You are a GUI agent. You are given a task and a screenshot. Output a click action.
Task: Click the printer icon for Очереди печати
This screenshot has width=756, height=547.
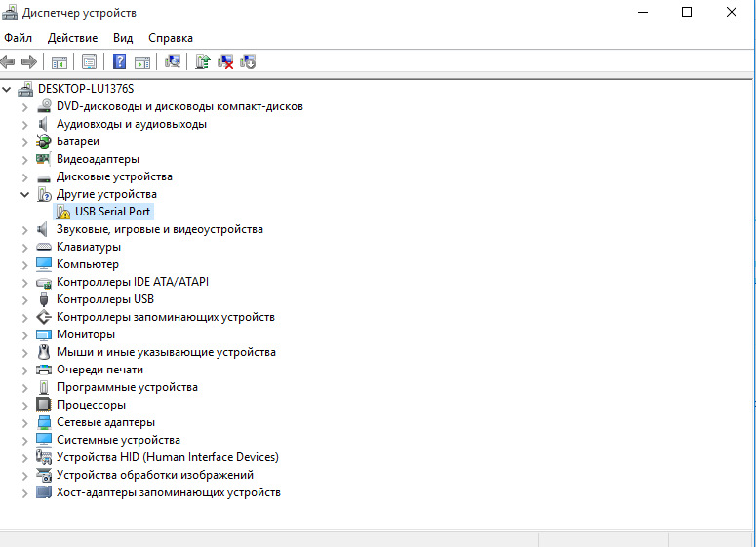[x=44, y=370]
